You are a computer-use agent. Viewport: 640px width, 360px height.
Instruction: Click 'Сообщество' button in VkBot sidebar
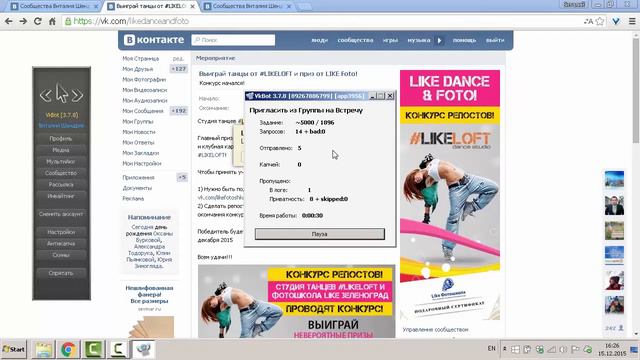tap(61, 173)
